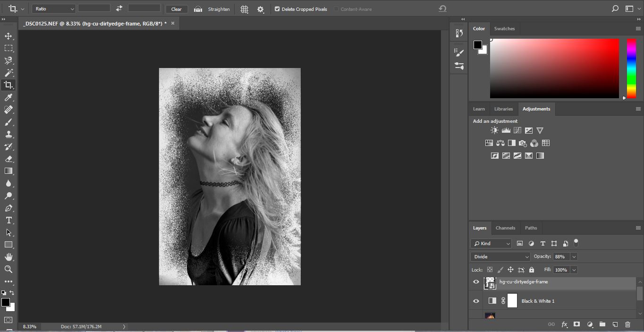Select the Magic Wand tool

pyautogui.click(x=8, y=73)
